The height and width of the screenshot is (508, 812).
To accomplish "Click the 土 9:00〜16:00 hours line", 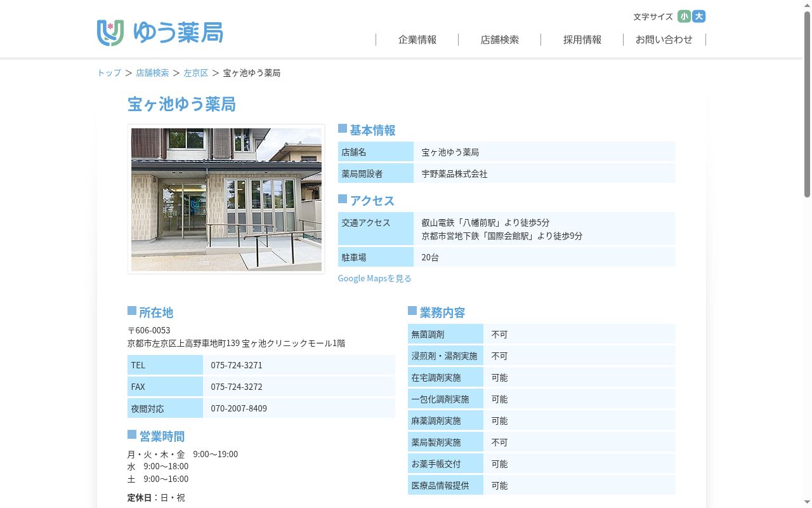I will 158,479.
